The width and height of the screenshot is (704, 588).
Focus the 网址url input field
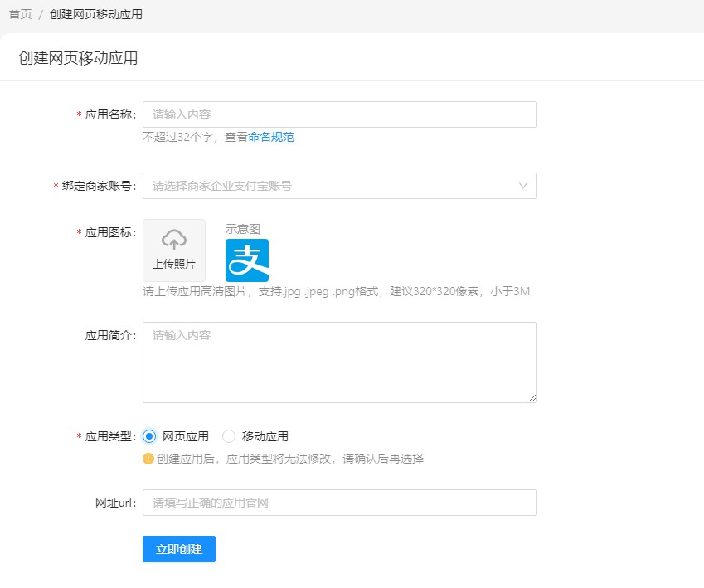point(339,503)
